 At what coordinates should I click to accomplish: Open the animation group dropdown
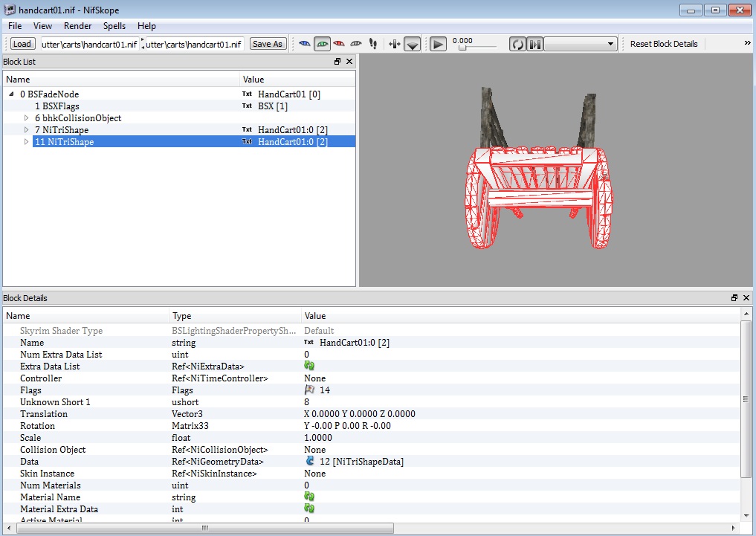tap(581, 45)
